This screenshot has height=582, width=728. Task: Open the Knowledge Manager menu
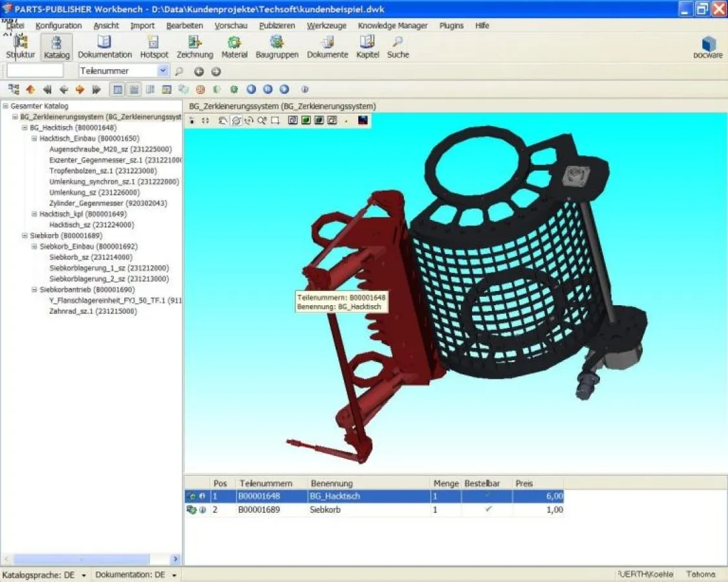click(x=392, y=26)
